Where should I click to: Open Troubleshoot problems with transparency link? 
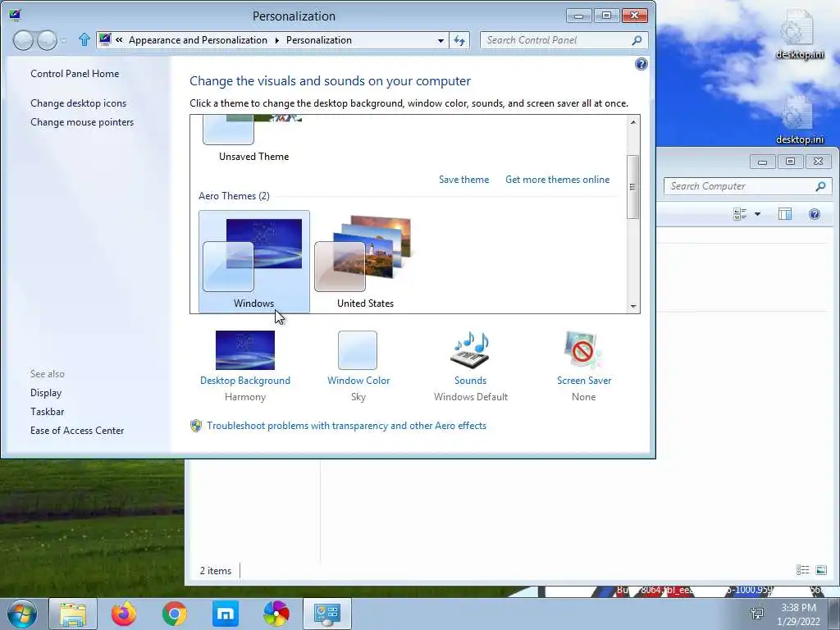pyautogui.click(x=347, y=426)
